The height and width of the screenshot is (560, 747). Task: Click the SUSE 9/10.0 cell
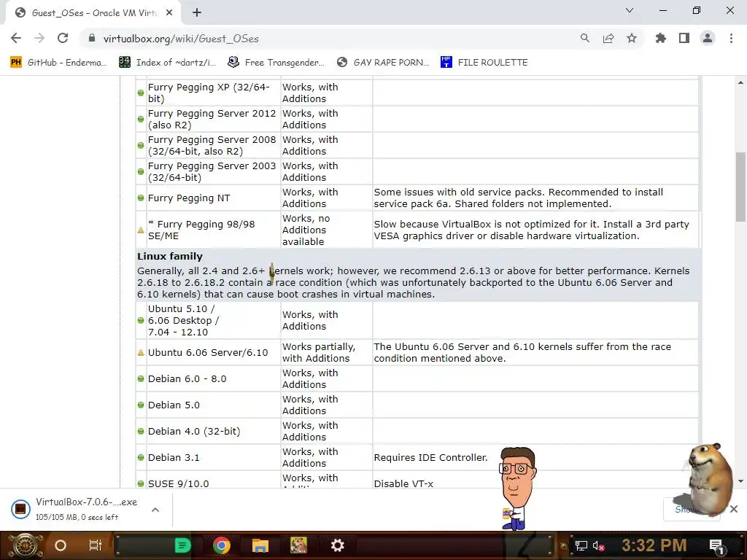(x=214, y=480)
